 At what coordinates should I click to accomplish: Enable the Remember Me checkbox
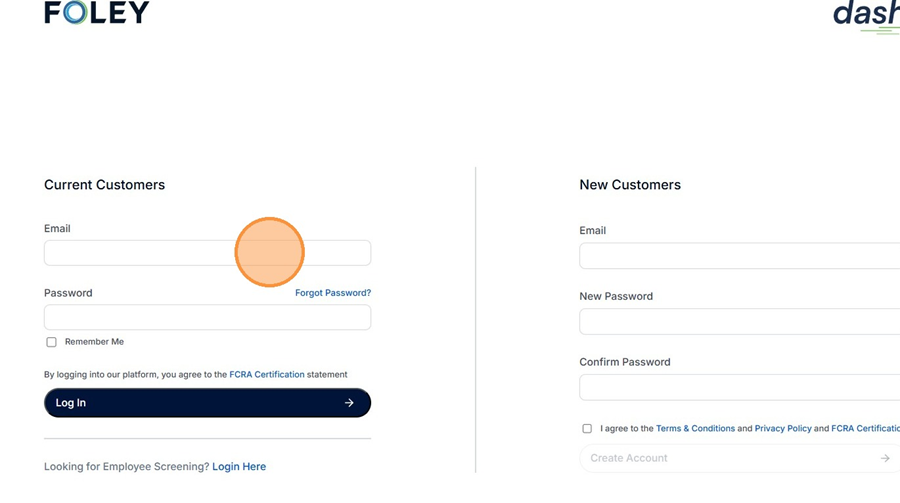52,342
